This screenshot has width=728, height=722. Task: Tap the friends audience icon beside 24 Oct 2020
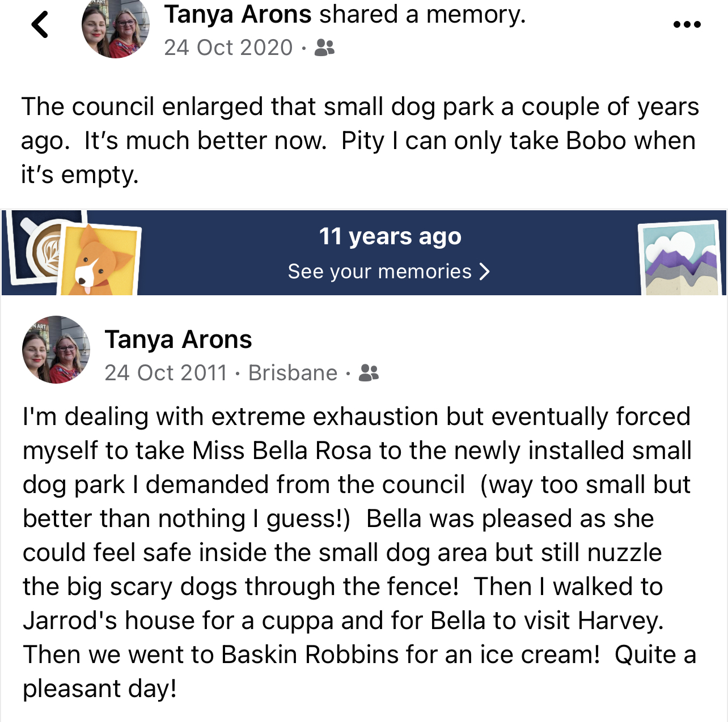324,48
